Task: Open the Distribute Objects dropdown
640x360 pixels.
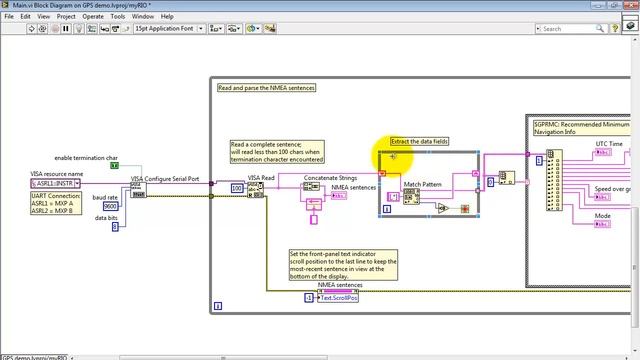Action: 234,29
